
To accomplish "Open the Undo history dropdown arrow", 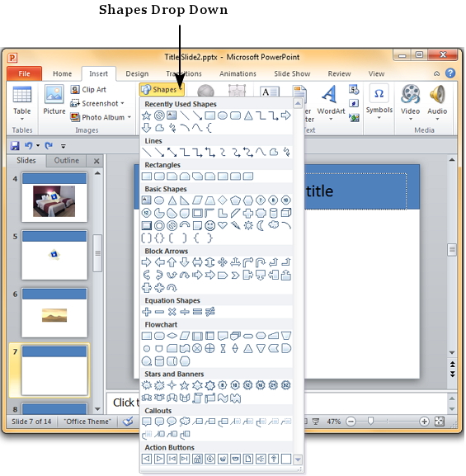I will pyautogui.click(x=38, y=146).
